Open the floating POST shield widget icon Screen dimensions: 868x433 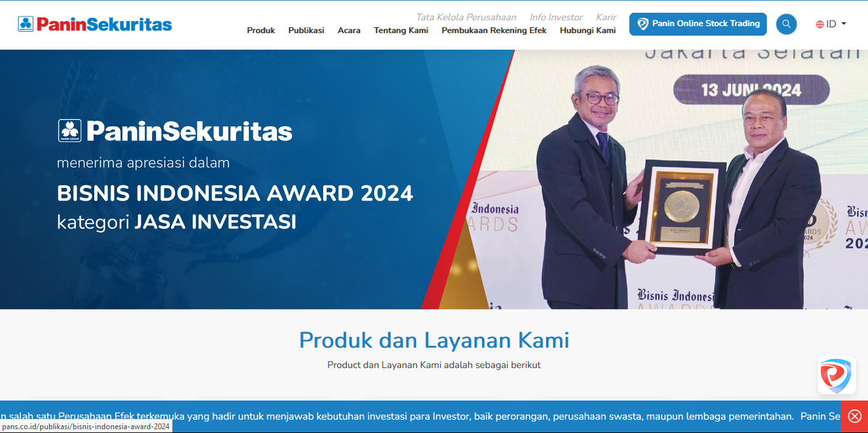(x=836, y=376)
